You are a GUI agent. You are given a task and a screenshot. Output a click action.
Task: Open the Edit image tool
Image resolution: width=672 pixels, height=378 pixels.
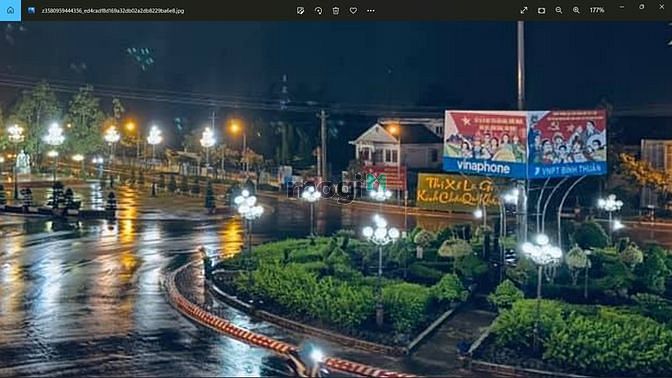pyautogui.click(x=300, y=10)
